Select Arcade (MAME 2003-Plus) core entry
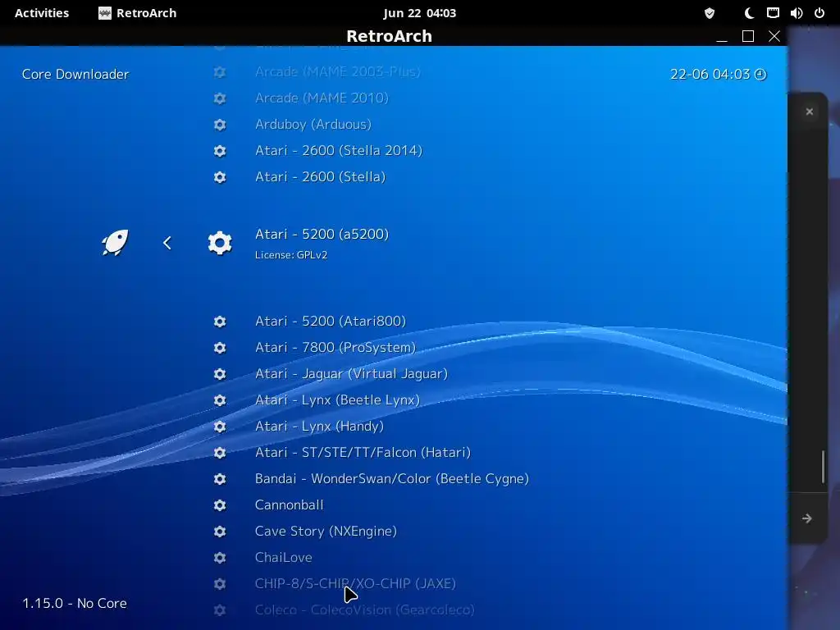The width and height of the screenshot is (840, 630). click(337, 72)
